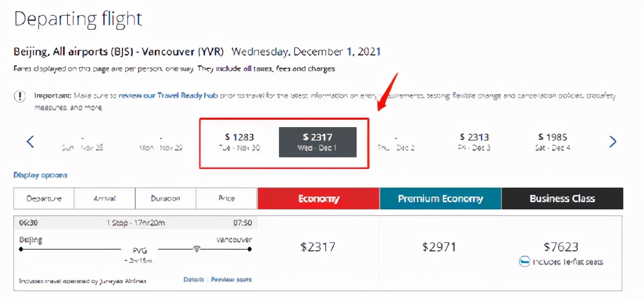Open flight Details link
This screenshot has height=299, width=644.
point(193,279)
